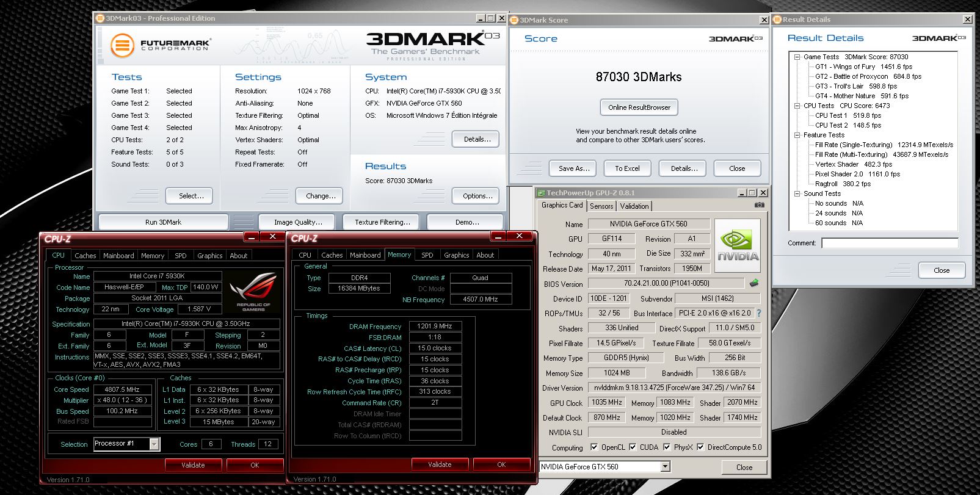Open About tab in left CPU-Z window
The height and width of the screenshot is (495, 980).
[239, 256]
